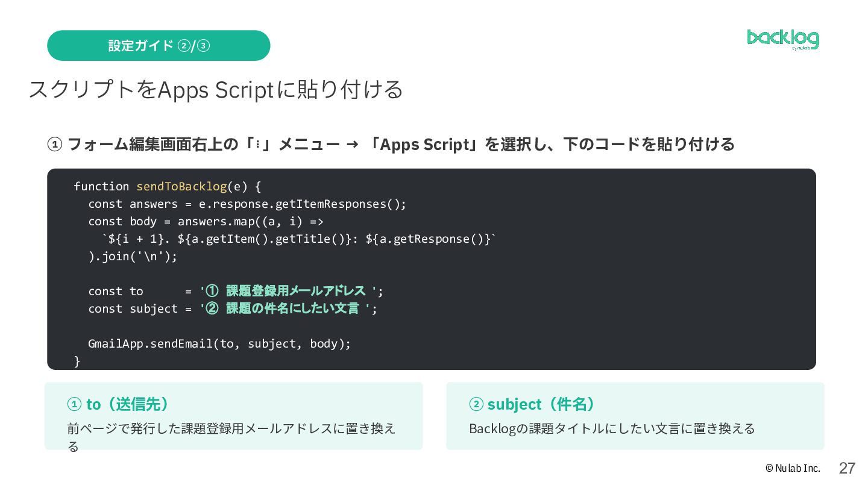Select the description 前ページで発行した課題登録用メールアドレスに置き換える
The image size is (868, 488).
(231, 437)
